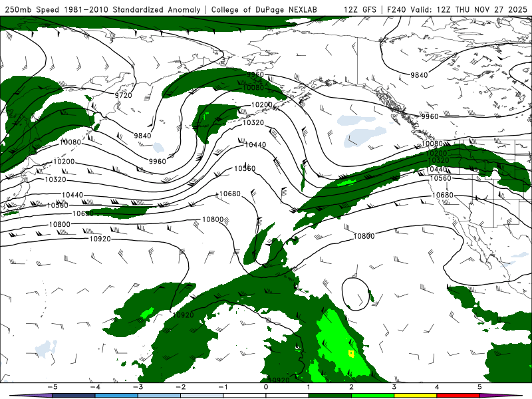The height and width of the screenshot is (399, 532).
Task: Click the '12Z GFS' model run label
Action: click(x=360, y=9)
